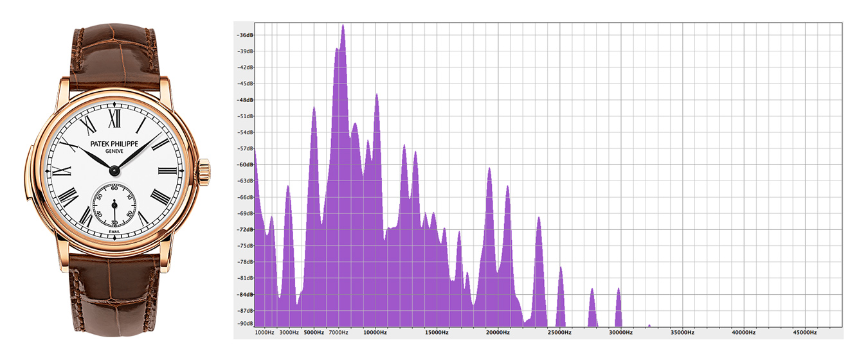Click the PATEK PHILIPPE brand text on dial
Screen dimensions: 868x361
coord(114,144)
